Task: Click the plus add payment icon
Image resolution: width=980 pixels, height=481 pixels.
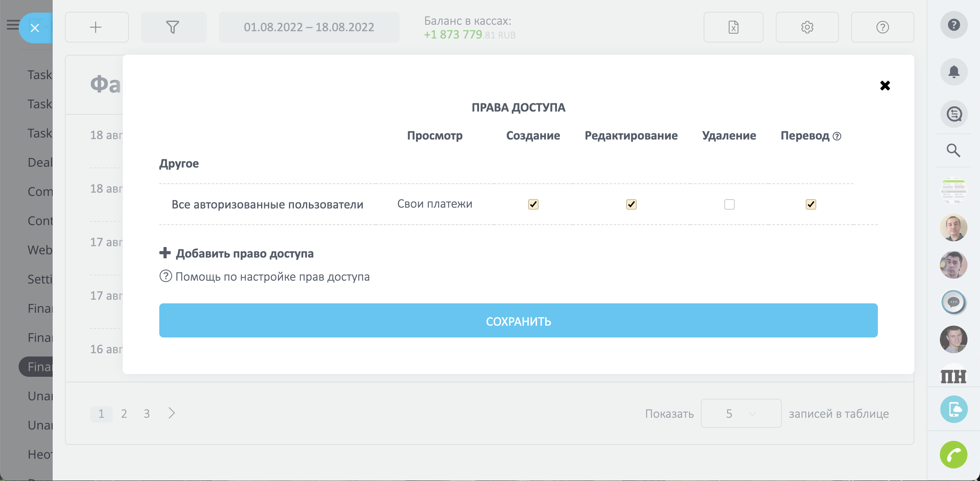Action: pyautogui.click(x=96, y=27)
